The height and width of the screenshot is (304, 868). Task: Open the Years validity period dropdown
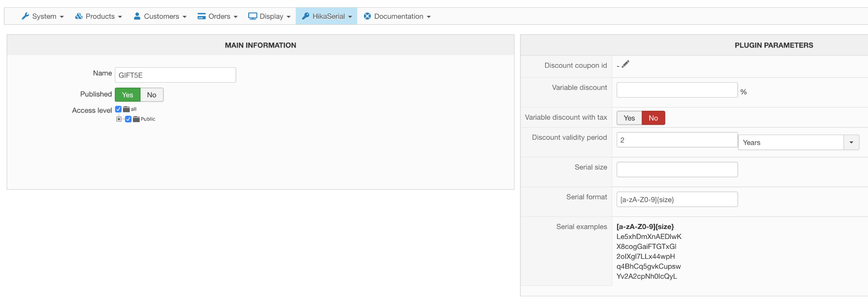pyautogui.click(x=851, y=142)
